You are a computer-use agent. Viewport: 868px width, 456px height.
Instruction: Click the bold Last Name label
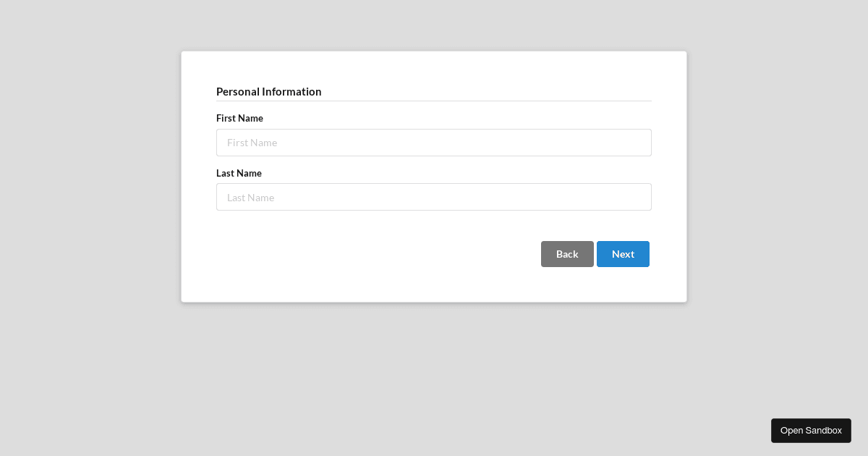239,173
